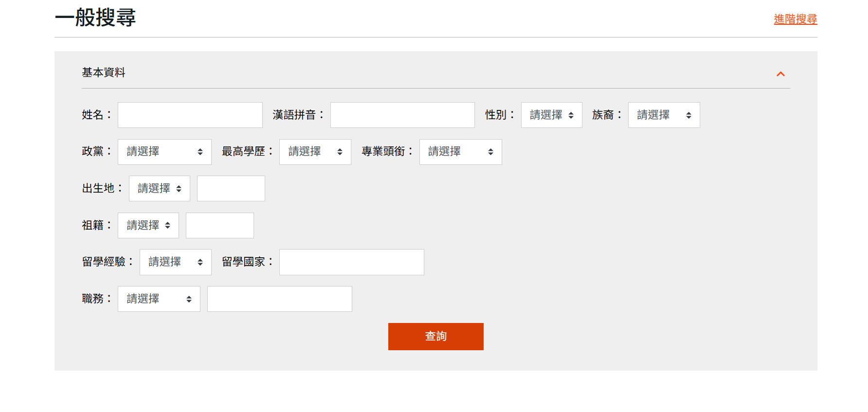Viewport: 868px width, 412px height.
Task: Expand the 族裔 ethnicity dropdown
Action: (x=664, y=115)
